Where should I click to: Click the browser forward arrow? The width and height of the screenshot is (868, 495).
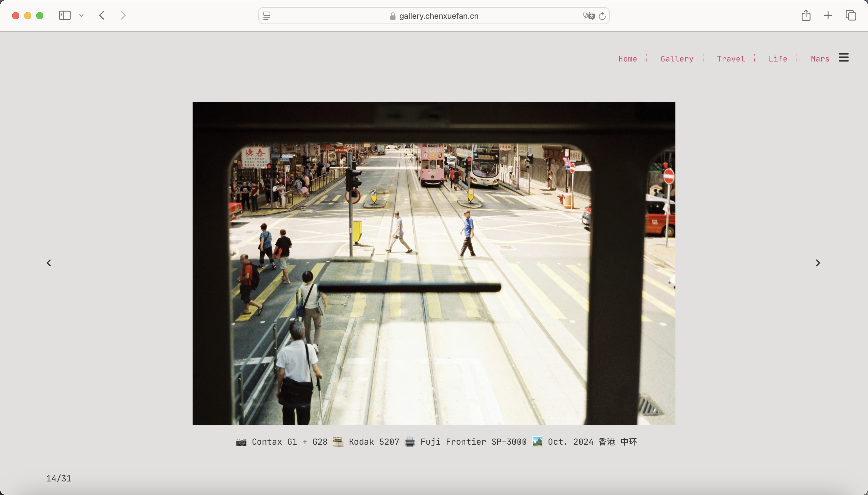coord(123,16)
